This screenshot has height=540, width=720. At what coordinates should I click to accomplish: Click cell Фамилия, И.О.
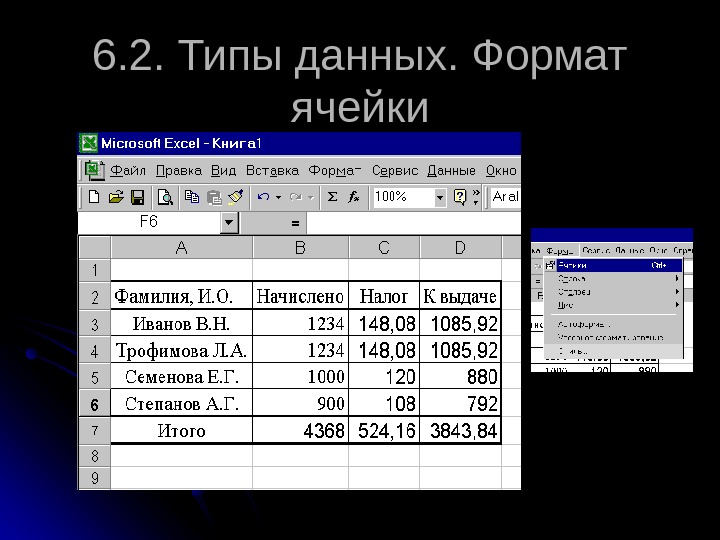(181, 296)
